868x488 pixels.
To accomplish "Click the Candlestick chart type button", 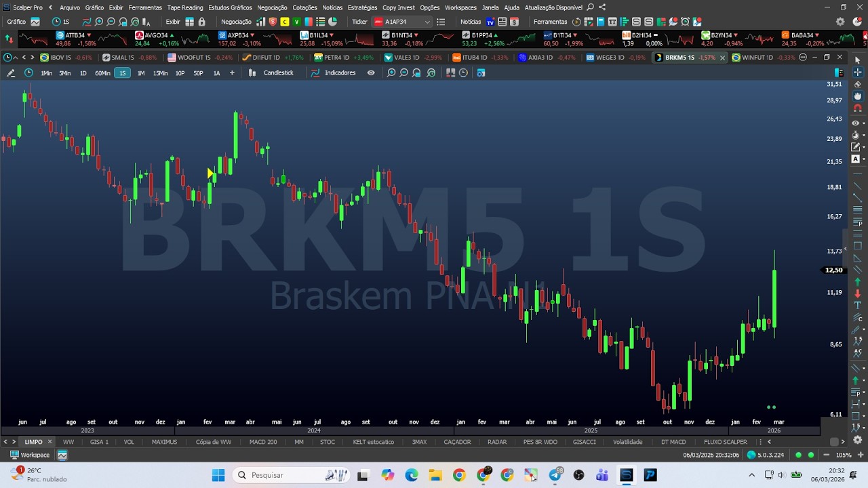I will [272, 73].
